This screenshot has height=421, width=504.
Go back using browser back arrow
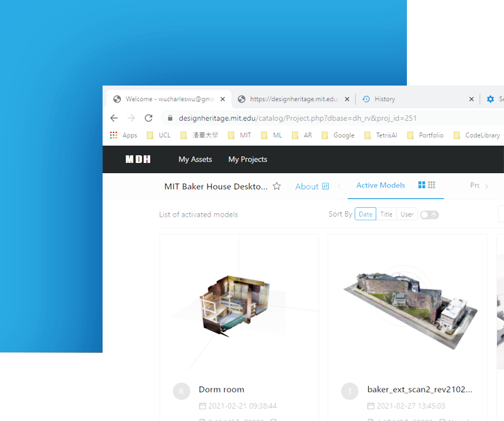click(113, 117)
